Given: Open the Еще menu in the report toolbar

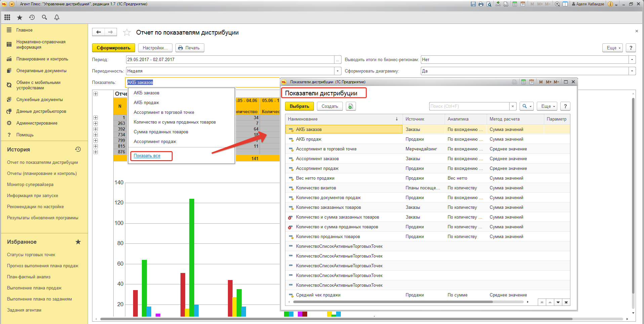Looking at the screenshot, I should point(613,48).
